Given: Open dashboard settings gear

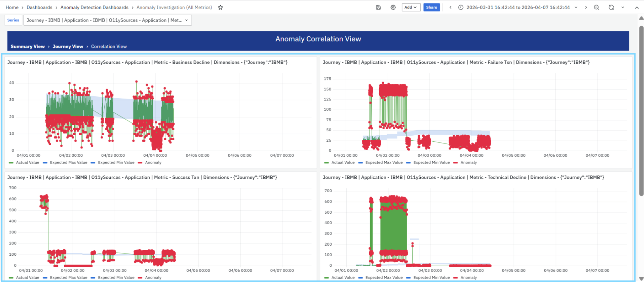Looking at the screenshot, I should [393, 7].
